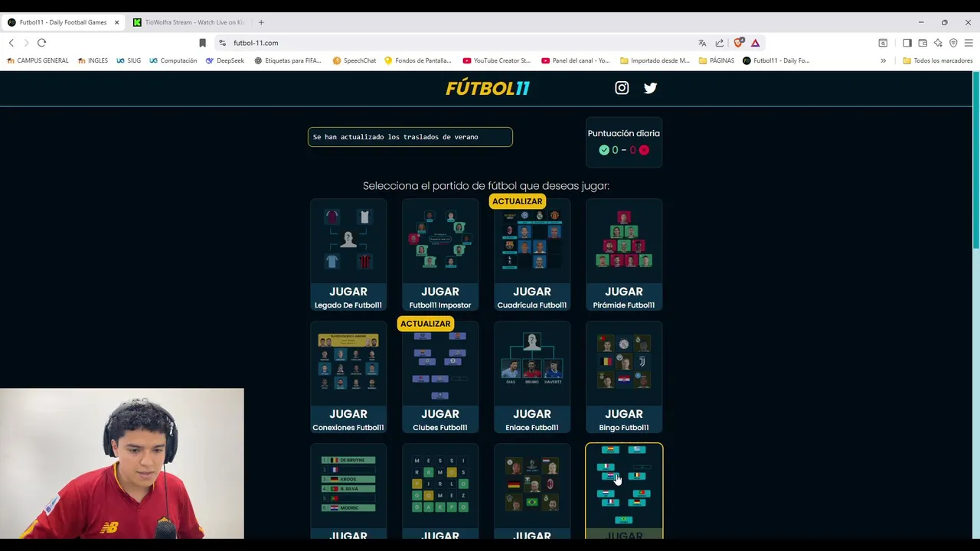Click 'Selecciona el partido de fútbol' heading
Image resolution: width=980 pixels, height=551 pixels.
tap(486, 186)
